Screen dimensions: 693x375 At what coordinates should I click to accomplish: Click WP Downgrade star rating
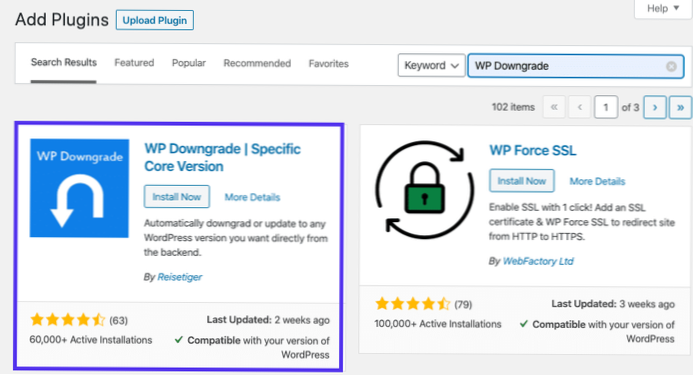68,320
